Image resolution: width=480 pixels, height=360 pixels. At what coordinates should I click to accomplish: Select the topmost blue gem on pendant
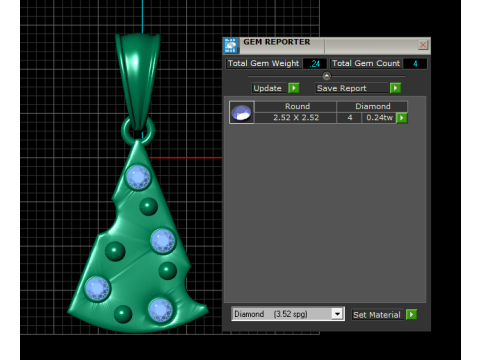pos(138,177)
